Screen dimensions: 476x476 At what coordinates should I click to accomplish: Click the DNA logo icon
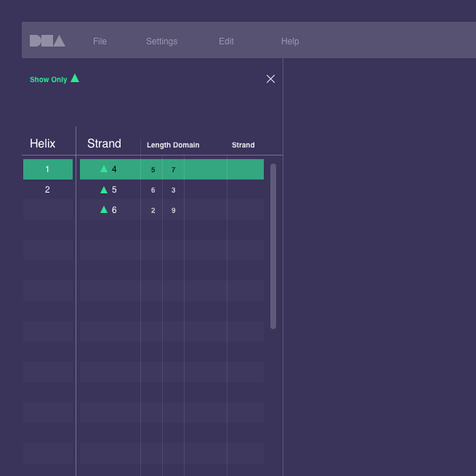click(47, 41)
